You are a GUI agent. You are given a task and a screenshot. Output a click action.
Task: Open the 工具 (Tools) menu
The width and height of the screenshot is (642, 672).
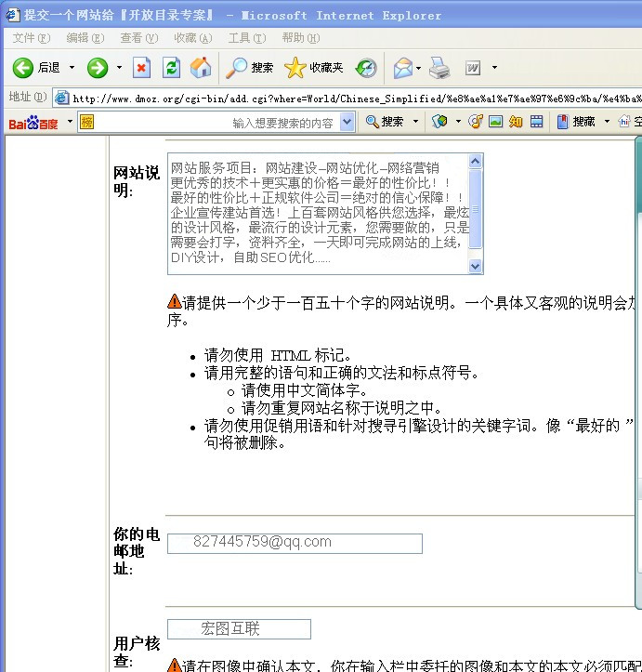click(246, 38)
